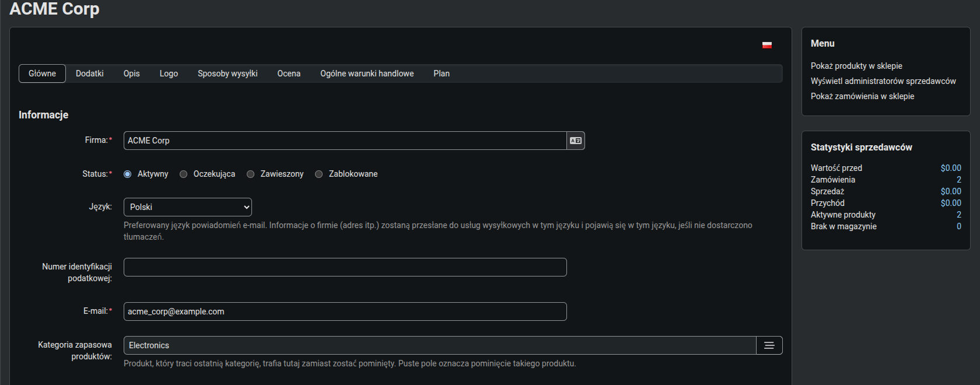The image size is (980, 385).
Task: Select the Aktywny status radio button
Action: coord(127,174)
